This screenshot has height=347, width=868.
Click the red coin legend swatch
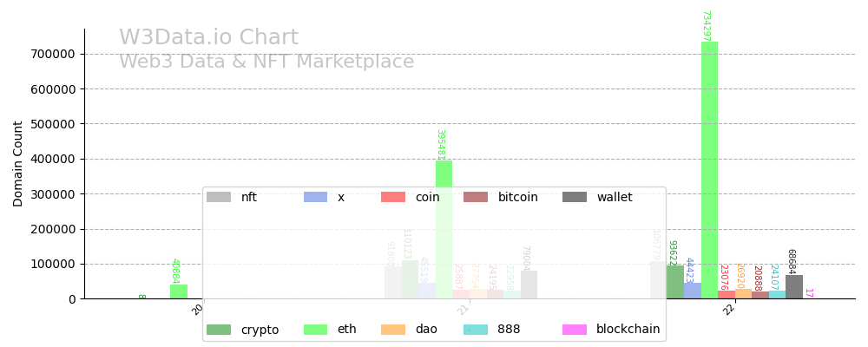[x=393, y=198]
